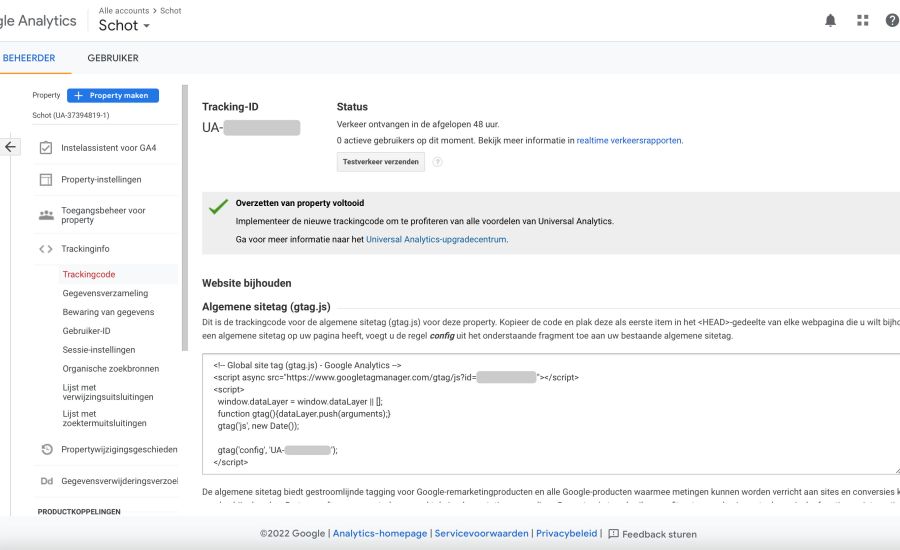
Task: Select the Beheerder tab
Action: [28, 59]
